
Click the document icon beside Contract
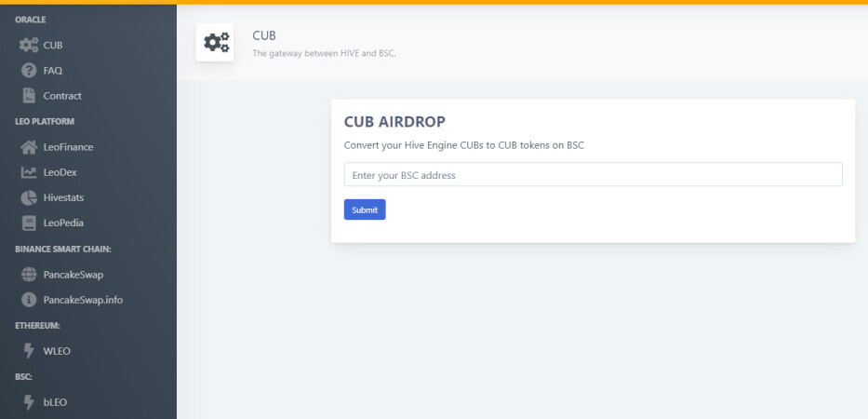click(29, 95)
